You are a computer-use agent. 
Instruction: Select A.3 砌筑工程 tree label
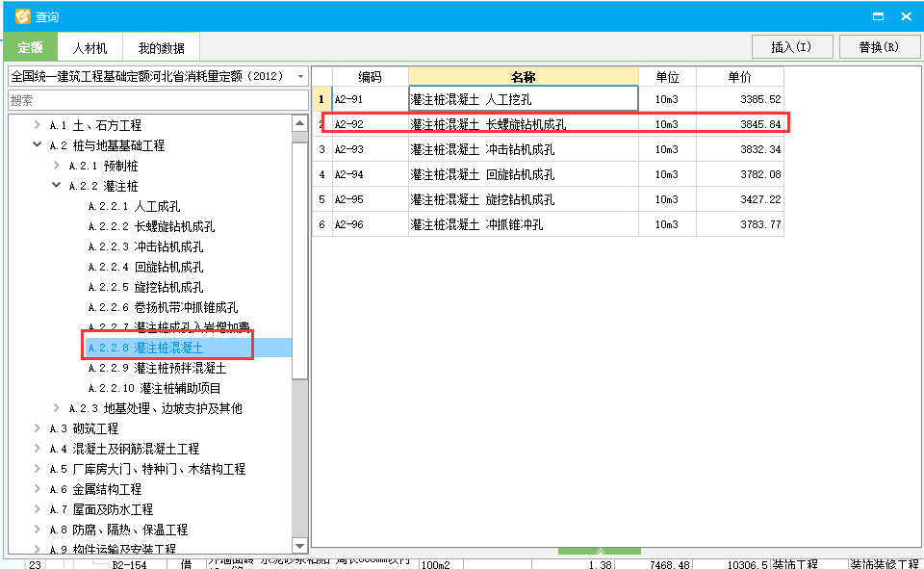[85, 428]
